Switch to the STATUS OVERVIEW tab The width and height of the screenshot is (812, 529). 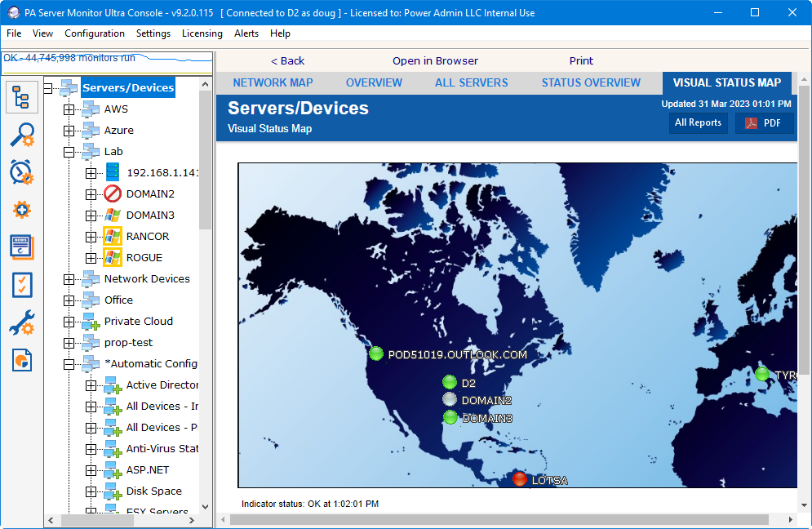point(591,82)
